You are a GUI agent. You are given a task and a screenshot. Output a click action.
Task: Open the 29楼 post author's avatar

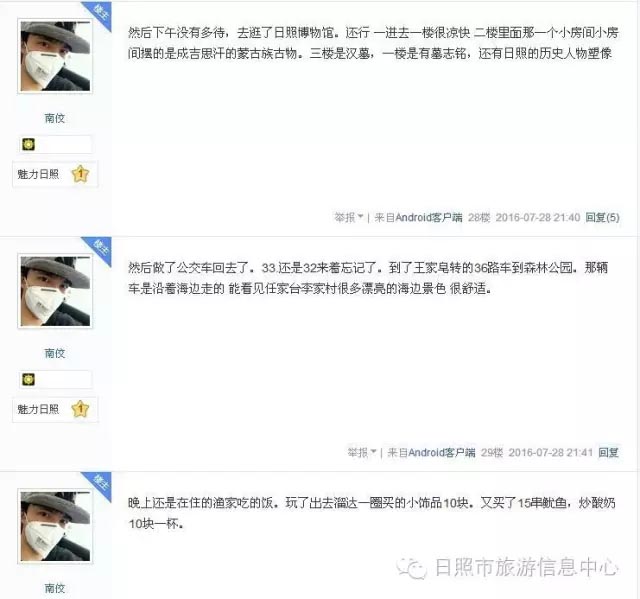[x=55, y=291]
